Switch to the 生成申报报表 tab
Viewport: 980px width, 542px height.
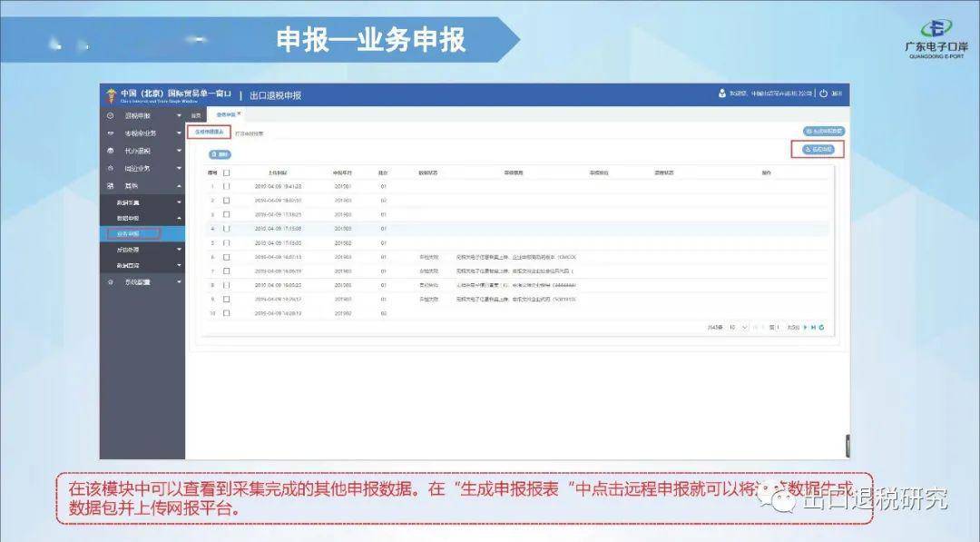[x=209, y=132]
